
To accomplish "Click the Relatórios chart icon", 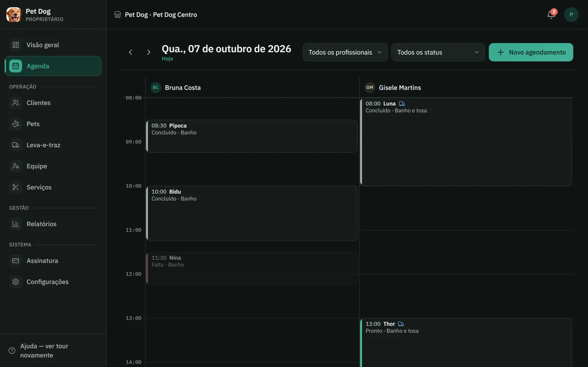I will click(x=16, y=224).
